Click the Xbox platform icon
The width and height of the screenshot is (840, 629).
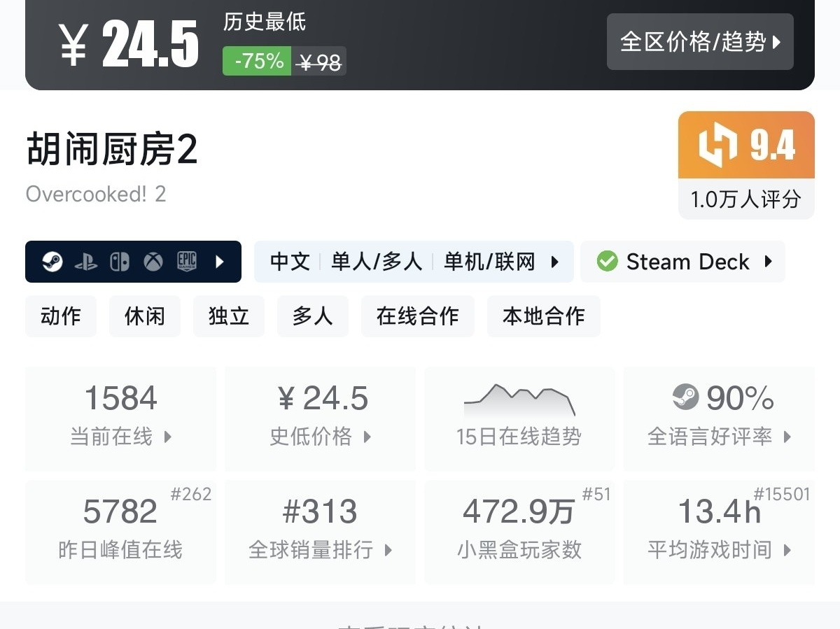(x=153, y=262)
